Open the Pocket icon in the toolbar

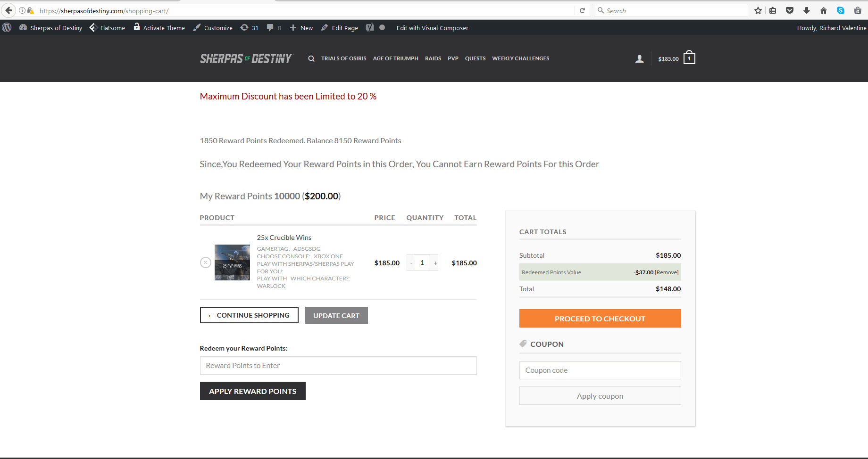pyautogui.click(x=790, y=10)
